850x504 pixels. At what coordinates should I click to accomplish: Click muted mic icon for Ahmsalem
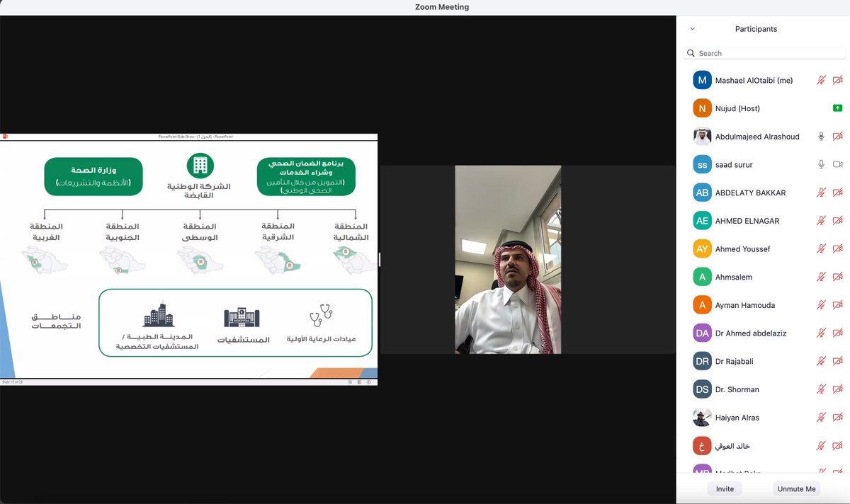(x=821, y=277)
